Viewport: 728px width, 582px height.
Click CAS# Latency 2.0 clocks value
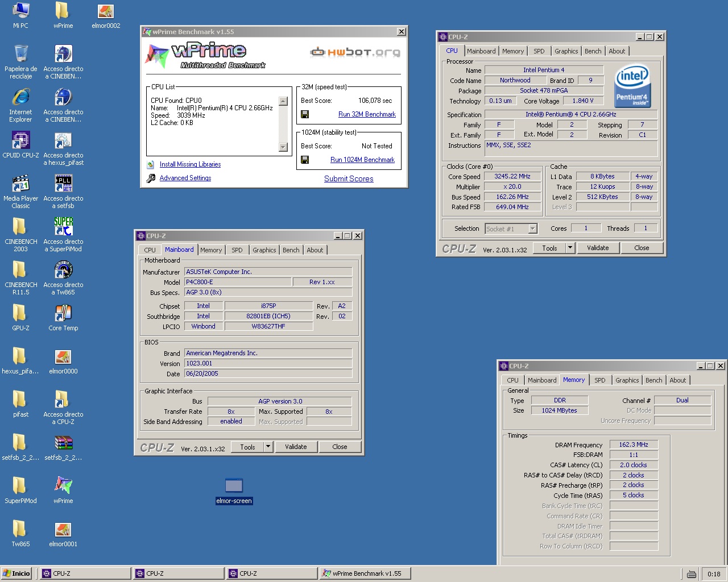634,465
